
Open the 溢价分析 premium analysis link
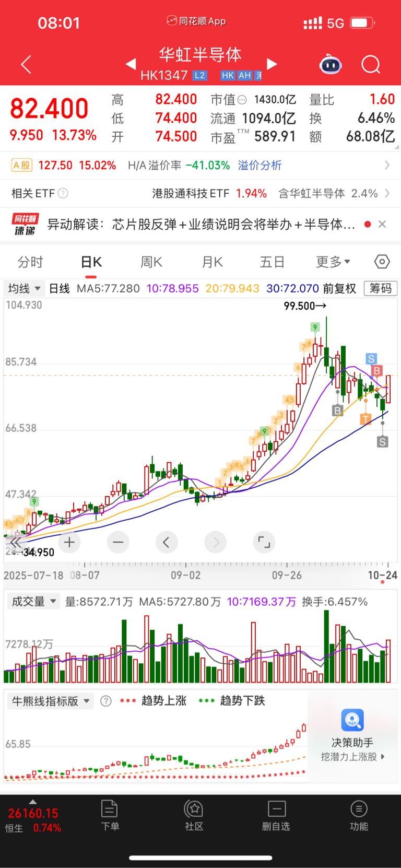click(260, 166)
